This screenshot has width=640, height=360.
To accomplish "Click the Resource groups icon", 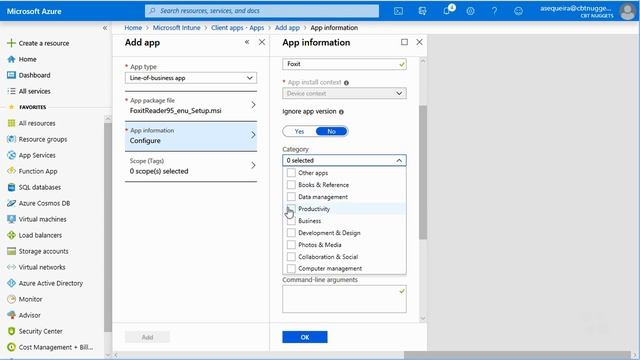I will pyautogui.click(x=11, y=139).
